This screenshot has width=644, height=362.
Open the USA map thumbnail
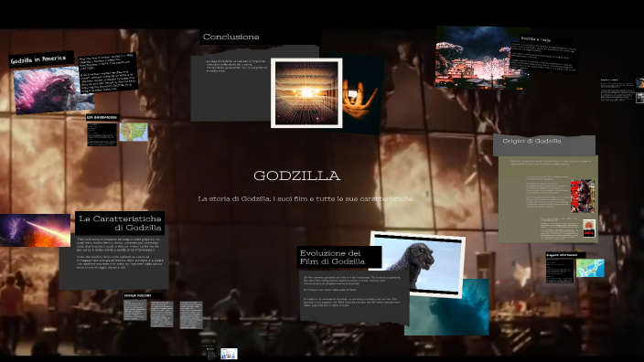coord(134,132)
